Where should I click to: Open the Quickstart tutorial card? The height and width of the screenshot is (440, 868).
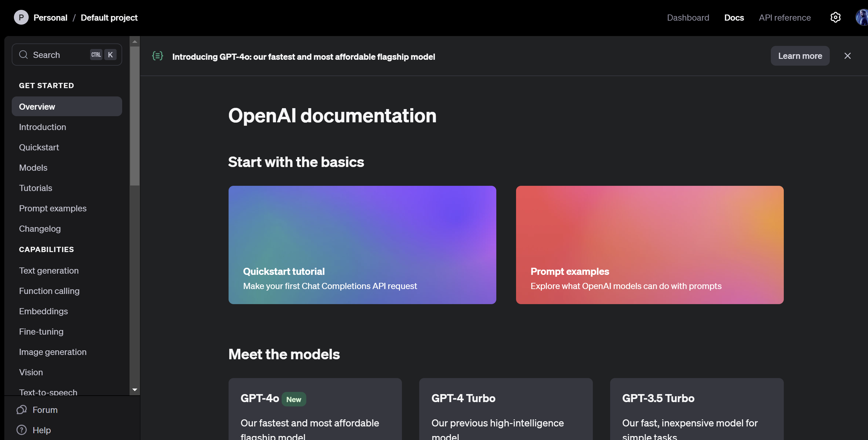click(x=362, y=245)
